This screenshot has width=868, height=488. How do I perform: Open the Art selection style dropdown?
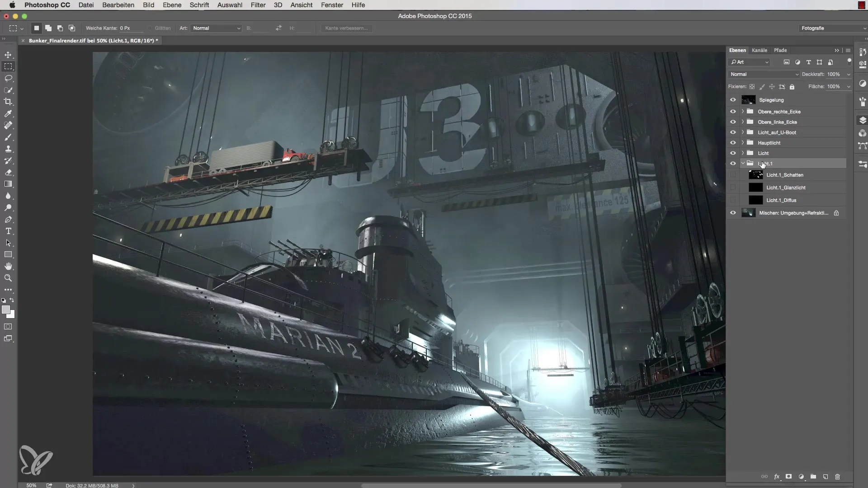click(216, 28)
